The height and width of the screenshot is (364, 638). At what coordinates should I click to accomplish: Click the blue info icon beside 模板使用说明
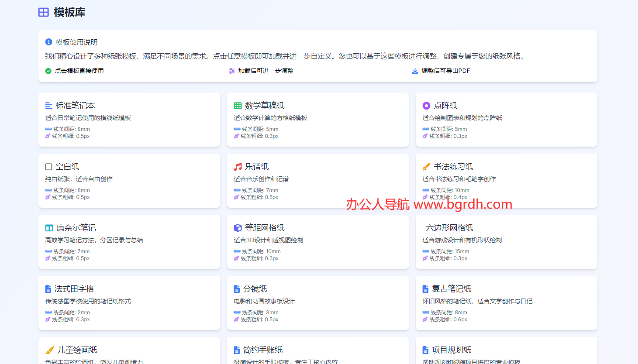click(48, 42)
